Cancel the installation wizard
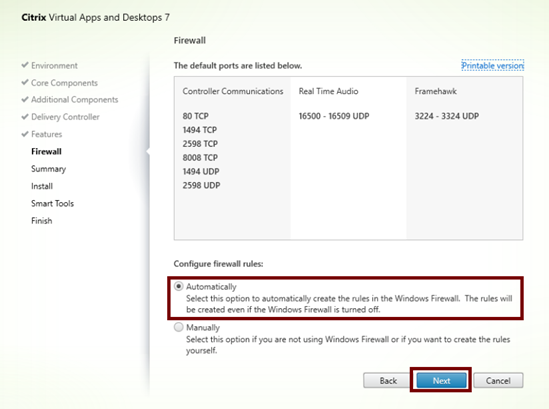The width and height of the screenshot is (549, 409). 498,380
